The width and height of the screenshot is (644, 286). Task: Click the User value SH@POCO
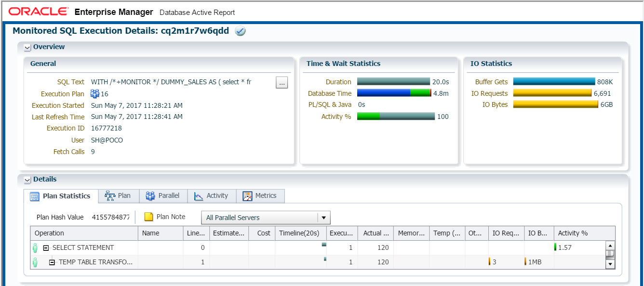coord(107,140)
